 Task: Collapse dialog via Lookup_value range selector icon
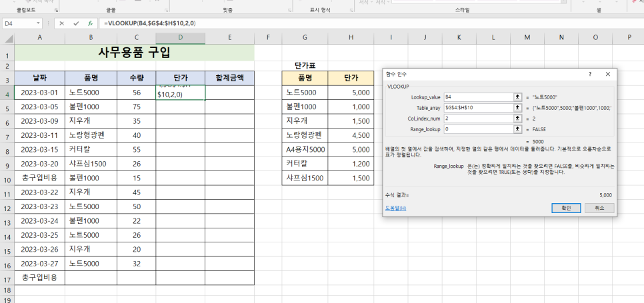click(517, 97)
